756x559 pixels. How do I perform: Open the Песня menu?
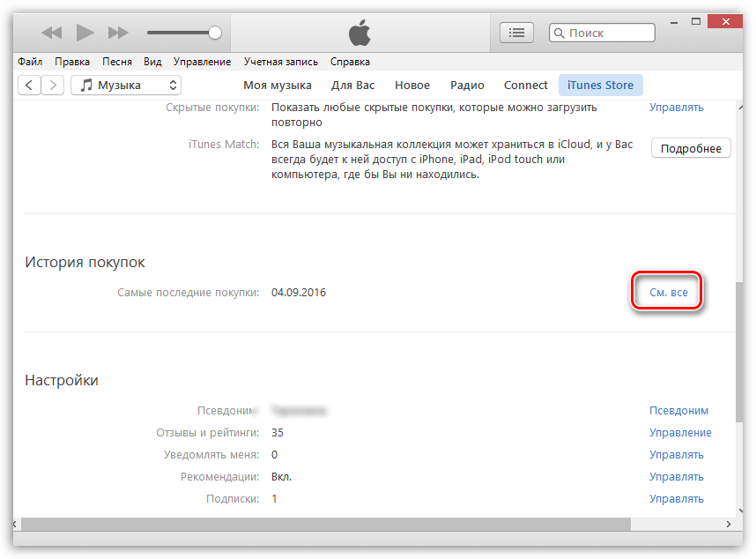(116, 62)
